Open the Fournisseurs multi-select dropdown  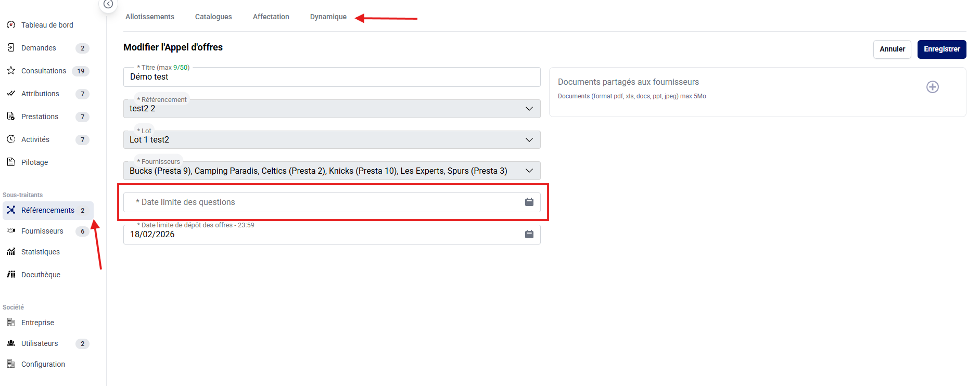point(529,171)
